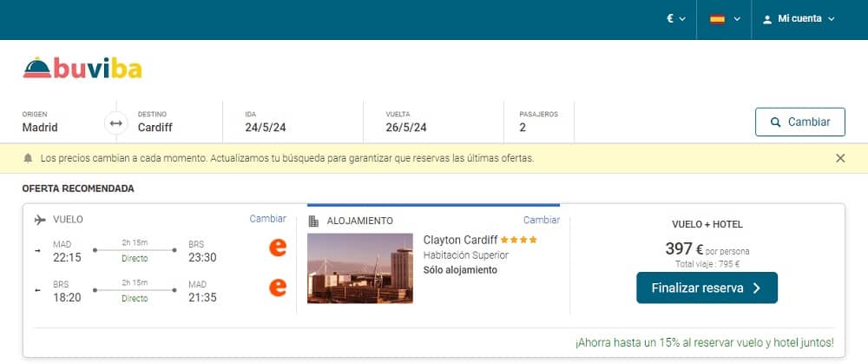Open the euro currency dropdown
This screenshot has height=364, width=868.
[675, 19]
